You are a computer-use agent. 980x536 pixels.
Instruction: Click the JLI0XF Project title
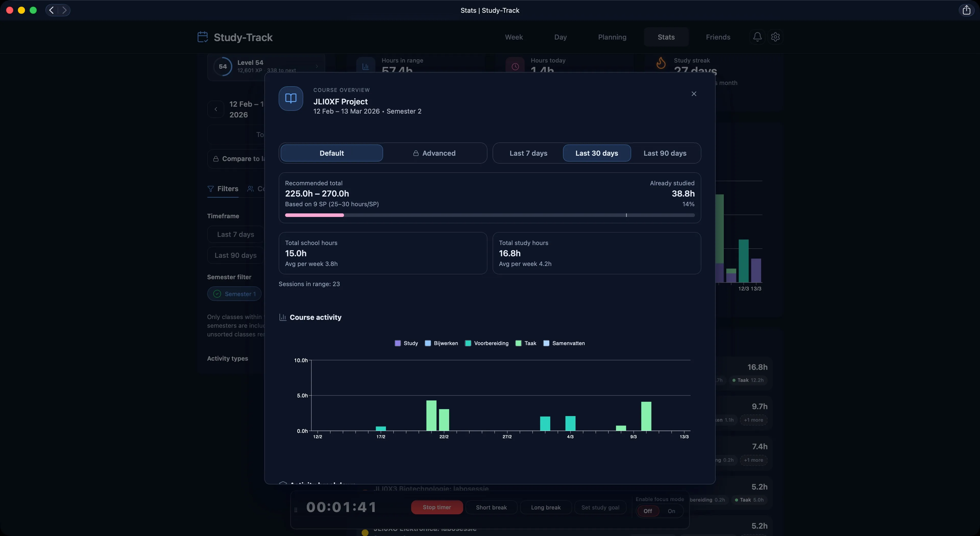click(x=340, y=102)
